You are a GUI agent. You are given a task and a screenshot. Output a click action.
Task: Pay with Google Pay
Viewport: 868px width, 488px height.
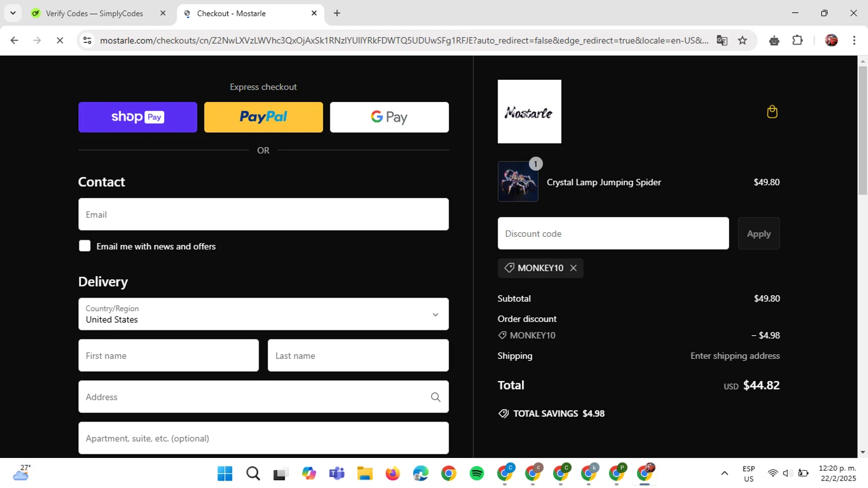coord(389,118)
